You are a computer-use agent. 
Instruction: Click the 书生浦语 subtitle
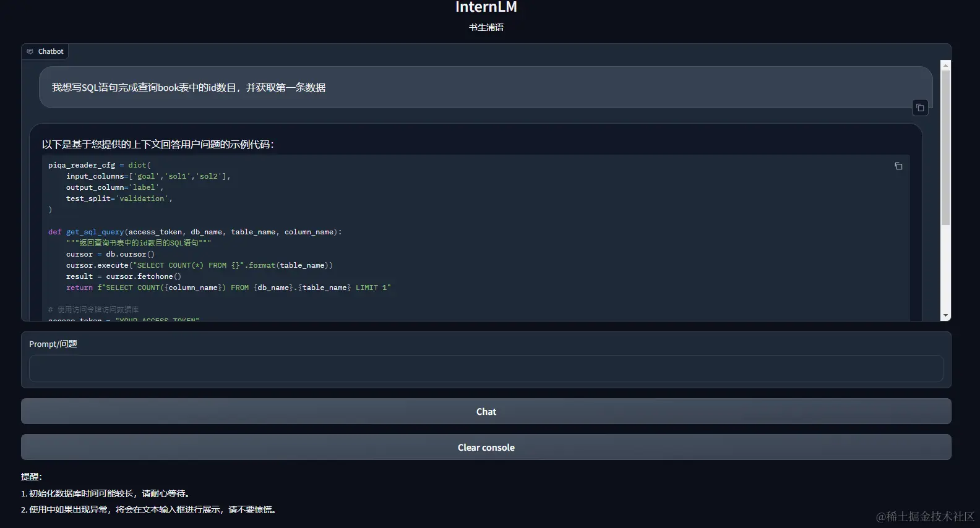coord(486,27)
